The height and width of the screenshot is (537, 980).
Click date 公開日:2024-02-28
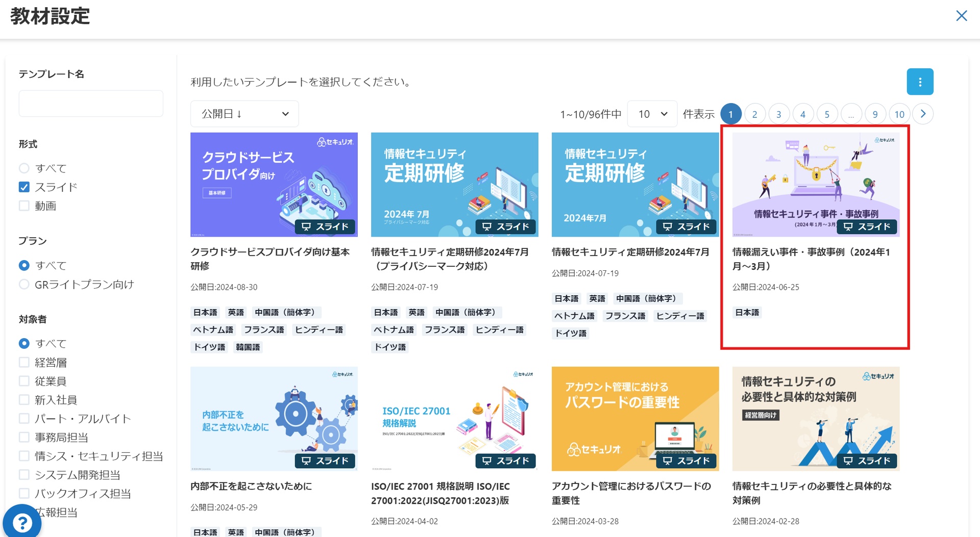click(x=766, y=521)
